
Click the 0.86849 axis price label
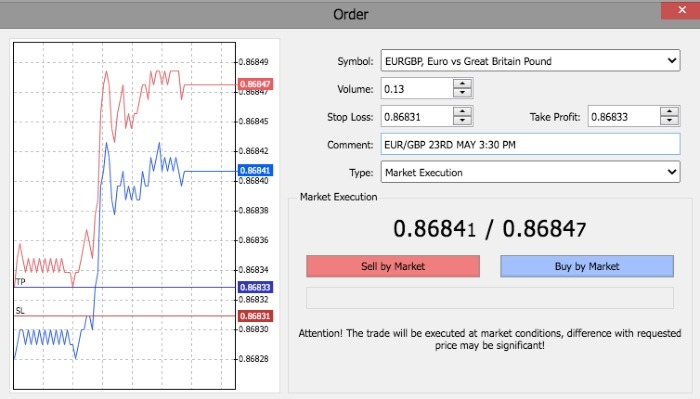[x=254, y=62]
